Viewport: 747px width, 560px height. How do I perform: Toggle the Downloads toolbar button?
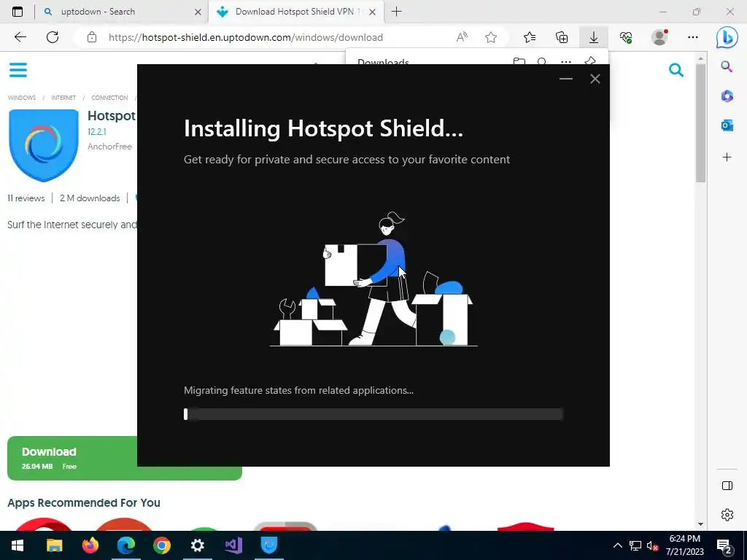tap(594, 37)
